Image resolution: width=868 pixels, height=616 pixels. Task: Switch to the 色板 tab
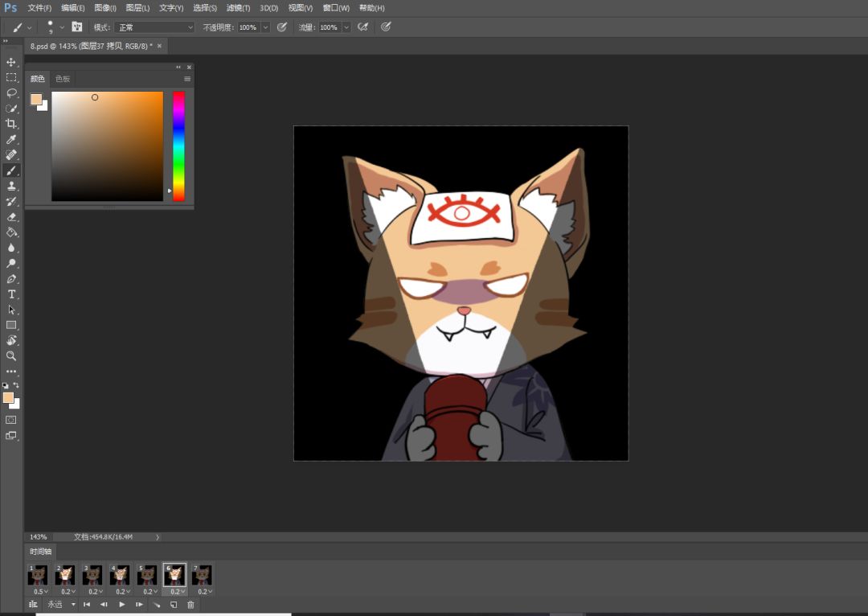click(x=63, y=79)
